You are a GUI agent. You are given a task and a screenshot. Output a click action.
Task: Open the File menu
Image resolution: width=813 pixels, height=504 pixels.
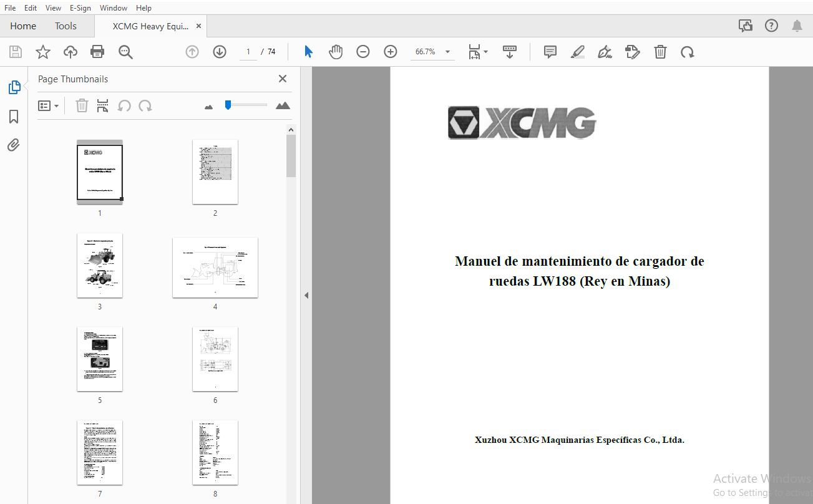coord(10,7)
